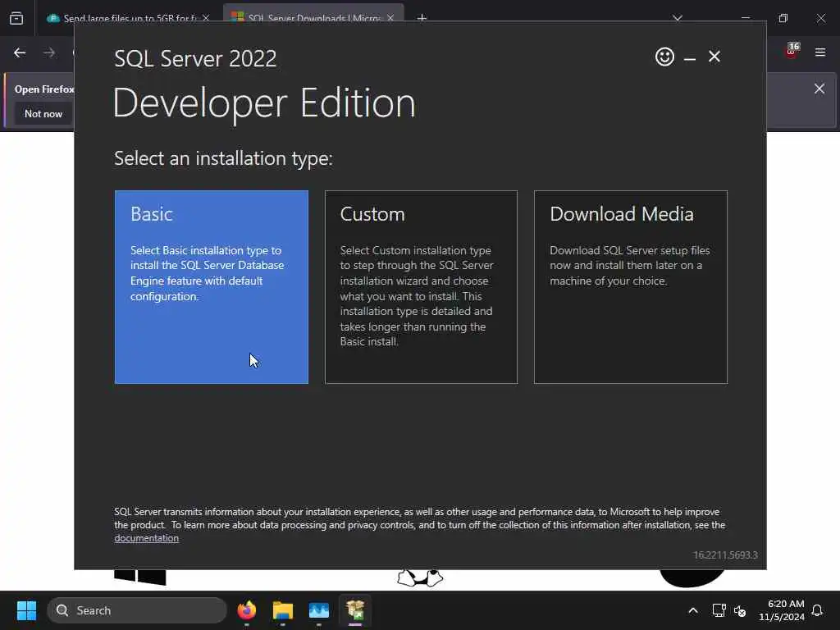840x630 pixels.
Task: Open Windows Start menu
Action: pyautogui.click(x=26, y=610)
